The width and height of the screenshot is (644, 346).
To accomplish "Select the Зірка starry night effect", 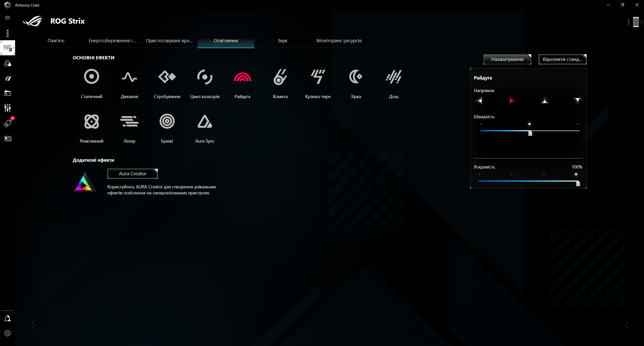I will [356, 77].
